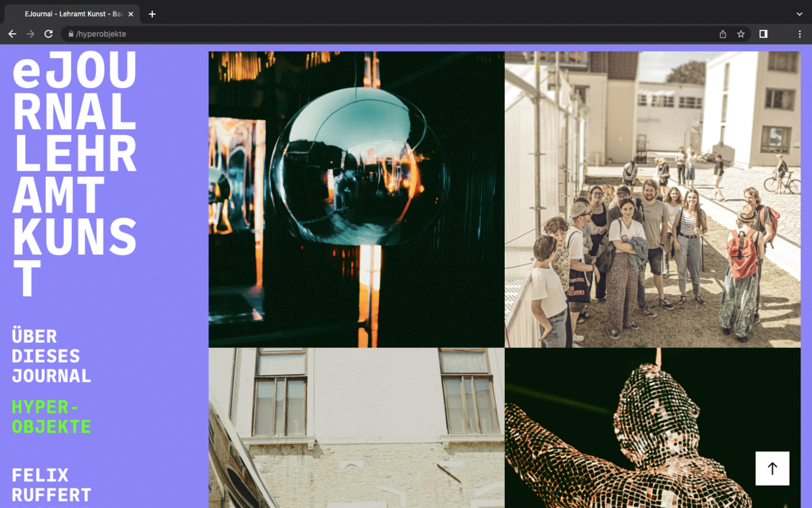Open a new browser tab
This screenshot has width=812, height=508.
pyautogui.click(x=152, y=14)
